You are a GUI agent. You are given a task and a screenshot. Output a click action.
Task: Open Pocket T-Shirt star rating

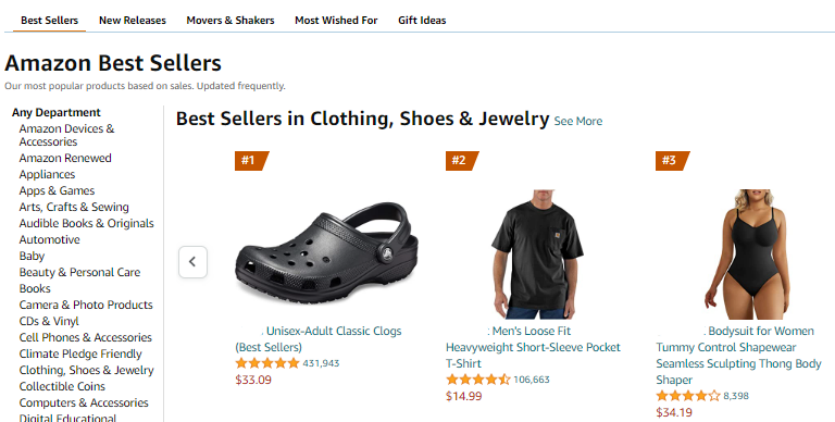click(478, 379)
